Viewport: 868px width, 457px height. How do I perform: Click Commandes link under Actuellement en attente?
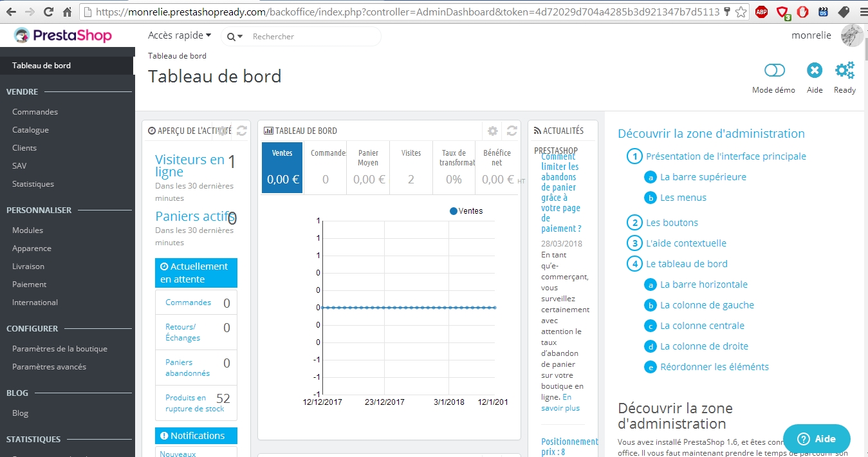pos(188,303)
